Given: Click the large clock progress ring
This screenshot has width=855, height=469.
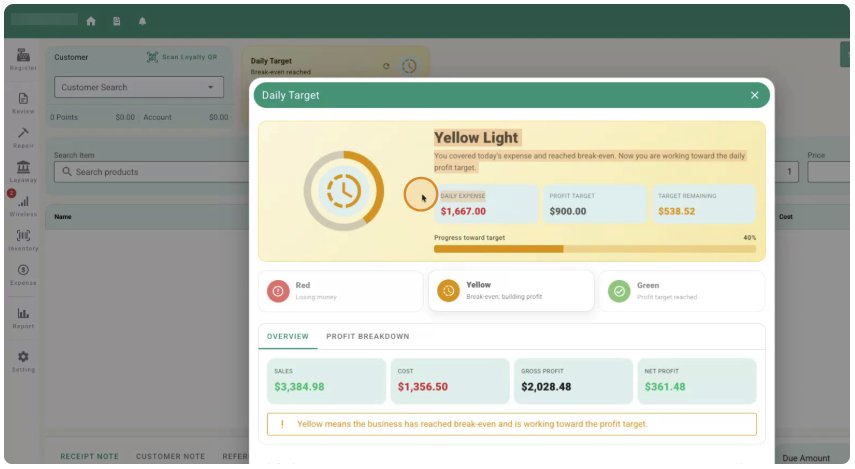Looking at the screenshot, I should [344, 191].
